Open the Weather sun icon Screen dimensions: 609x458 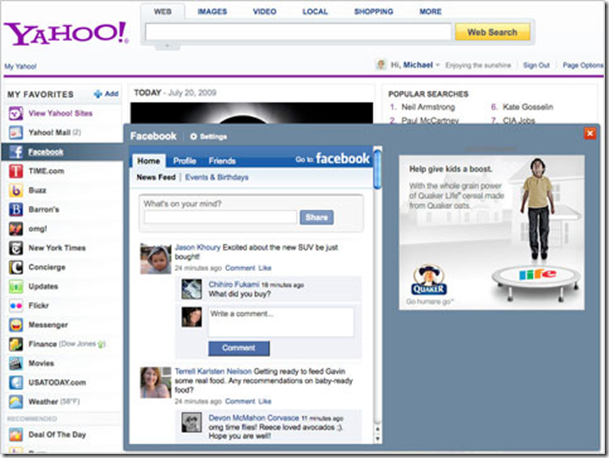[16, 402]
